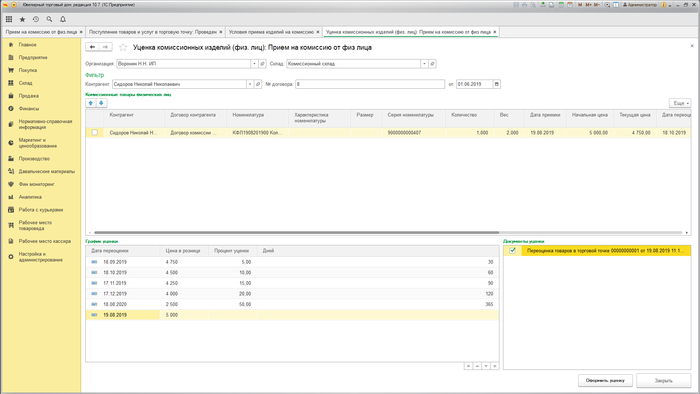This screenshot has height=394, width=700.
Task: Switch to Поступление товаров и услуг tab
Action: click(153, 32)
